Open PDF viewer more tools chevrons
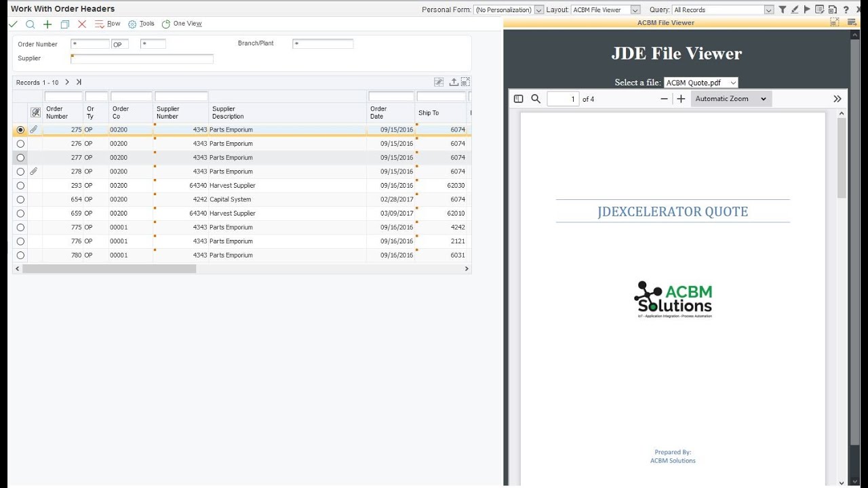868x488 pixels. click(837, 99)
